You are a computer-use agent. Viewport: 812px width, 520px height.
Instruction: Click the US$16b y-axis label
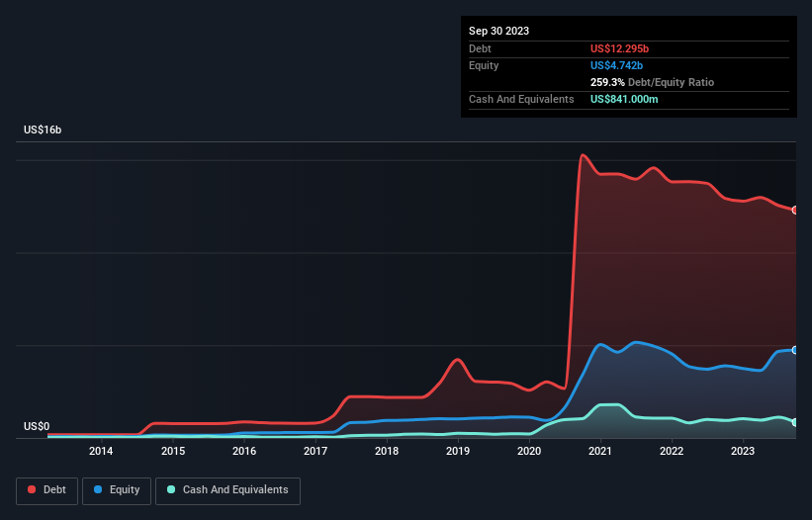[x=43, y=130]
